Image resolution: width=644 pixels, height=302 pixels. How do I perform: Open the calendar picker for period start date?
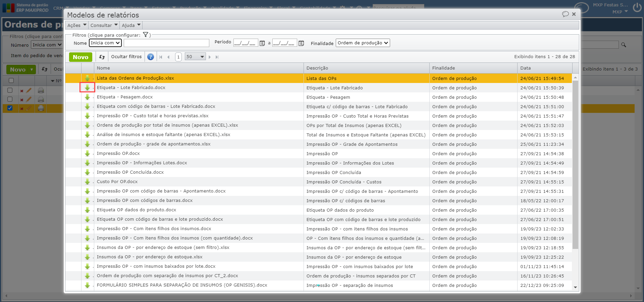262,43
